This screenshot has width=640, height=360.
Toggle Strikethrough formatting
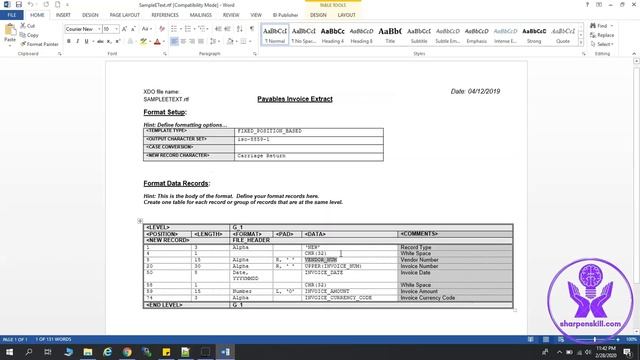click(100, 41)
